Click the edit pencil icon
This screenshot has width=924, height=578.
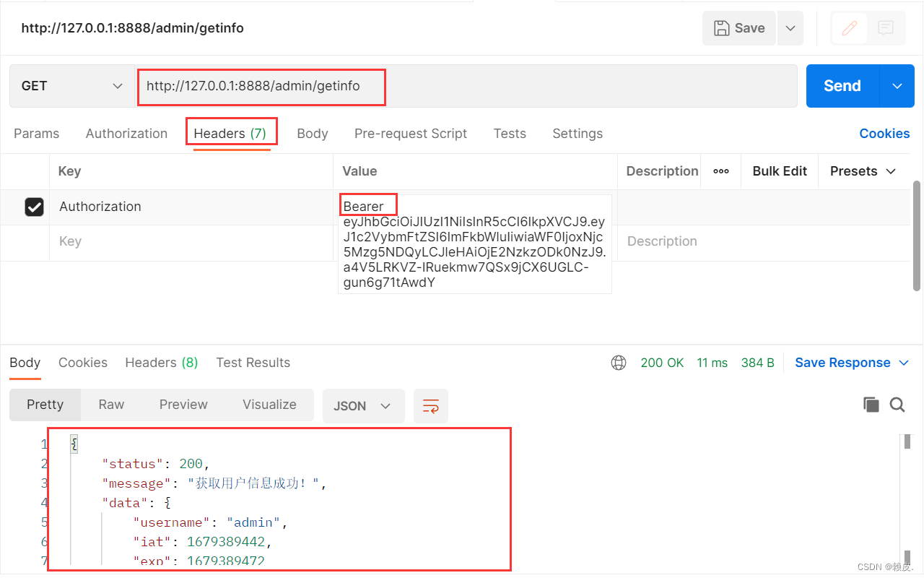pyautogui.click(x=850, y=28)
